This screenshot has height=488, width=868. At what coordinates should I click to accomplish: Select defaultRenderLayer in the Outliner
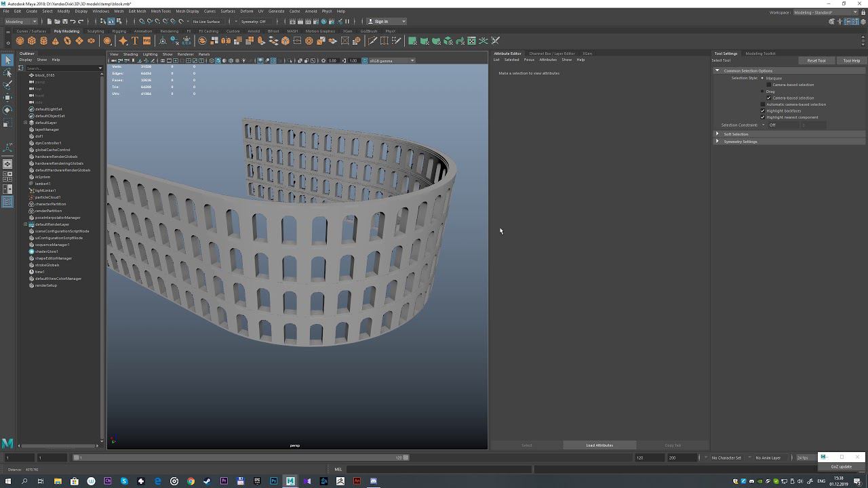point(52,224)
